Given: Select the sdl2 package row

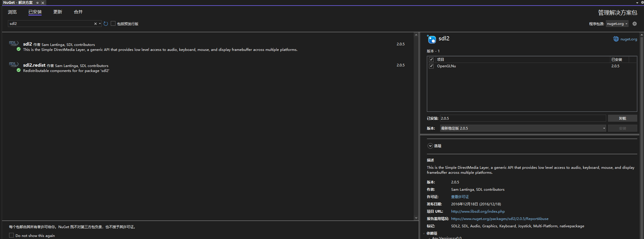Looking at the screenshot, I should 208,47.
